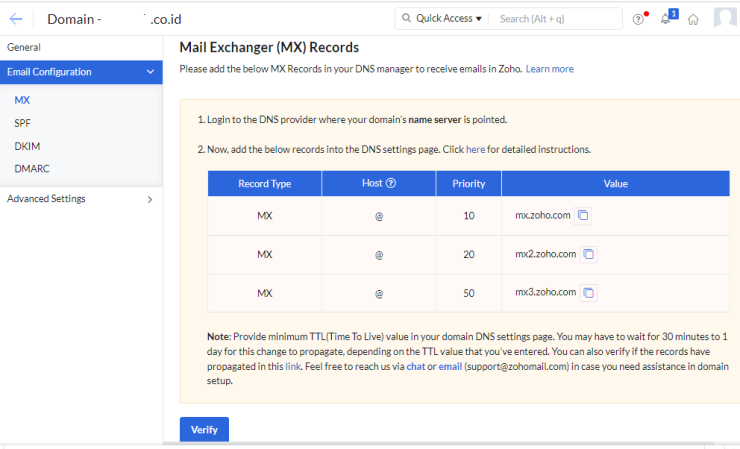Copy mx2.zoho.com value using copy icon
Screen dimensions: 740x449
tap(589, 254)
